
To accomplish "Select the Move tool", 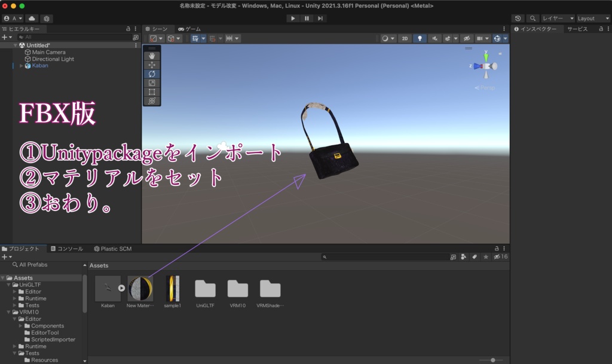I will pyautogui.click(x=152, y=65).
